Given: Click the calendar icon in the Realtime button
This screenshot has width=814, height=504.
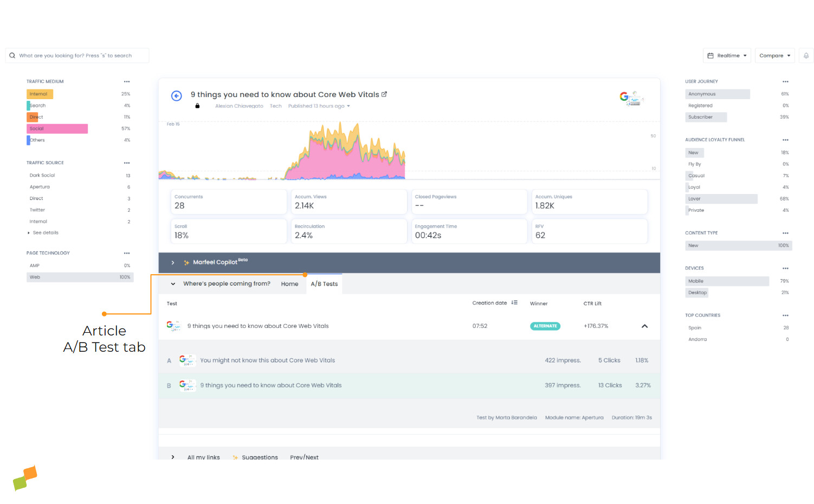Looking at the screenshot, I should [711, 55].
